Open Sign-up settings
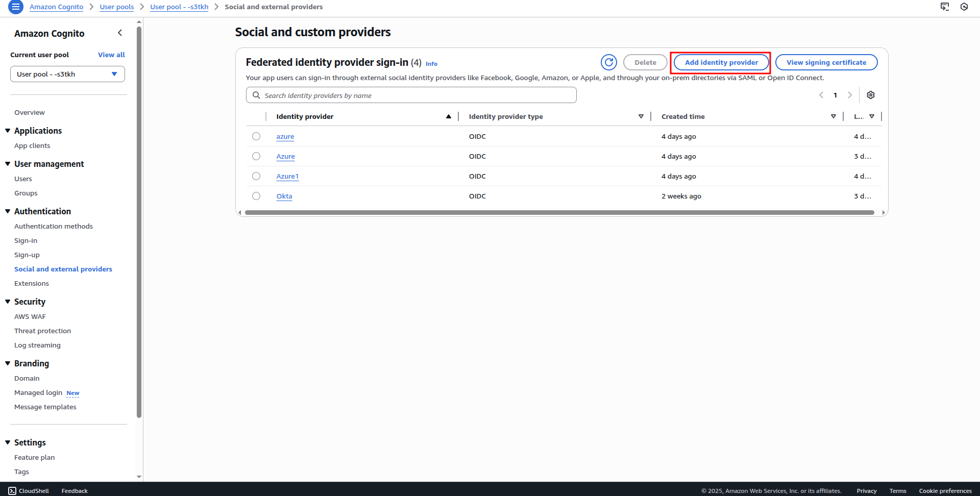 pyautogui.click(x=27, y=255)
